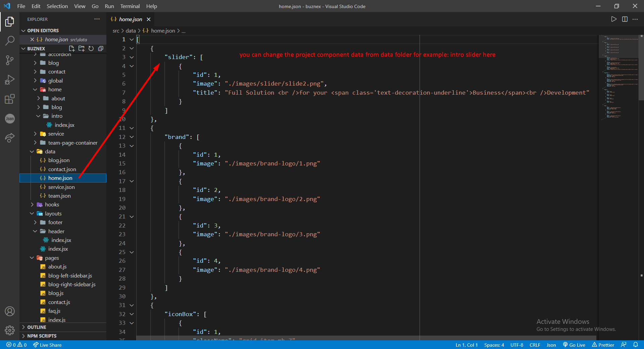Change end of line sequence CRLF
644x349 pixels.
click(535, 345)
